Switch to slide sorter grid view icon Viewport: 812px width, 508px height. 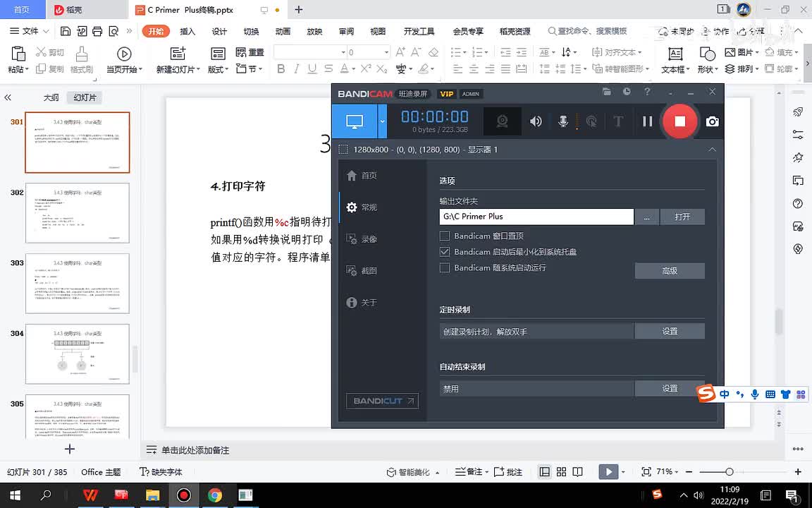[561, 472]
